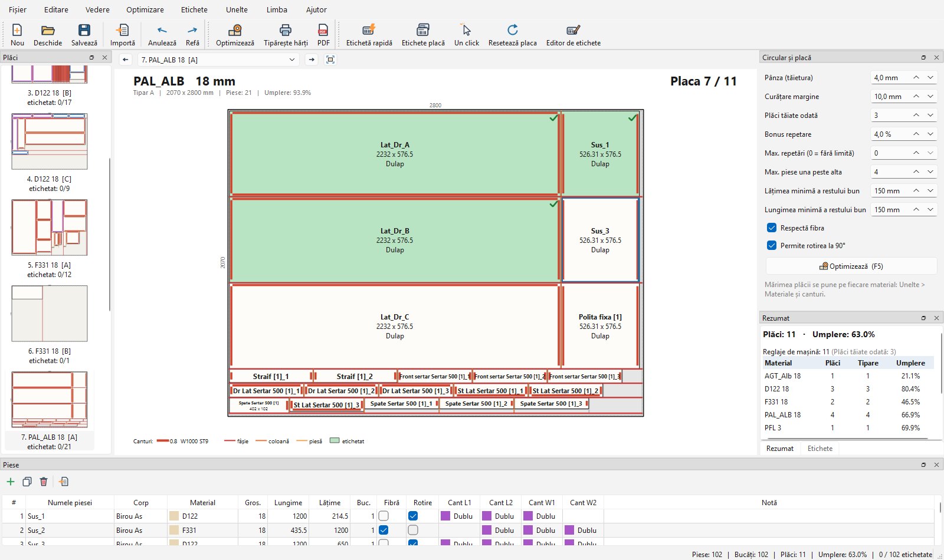This screenshot has height=560, width=944.
Task: Click the Nou (new file) toolbar icon
Action: click(17, 30)
